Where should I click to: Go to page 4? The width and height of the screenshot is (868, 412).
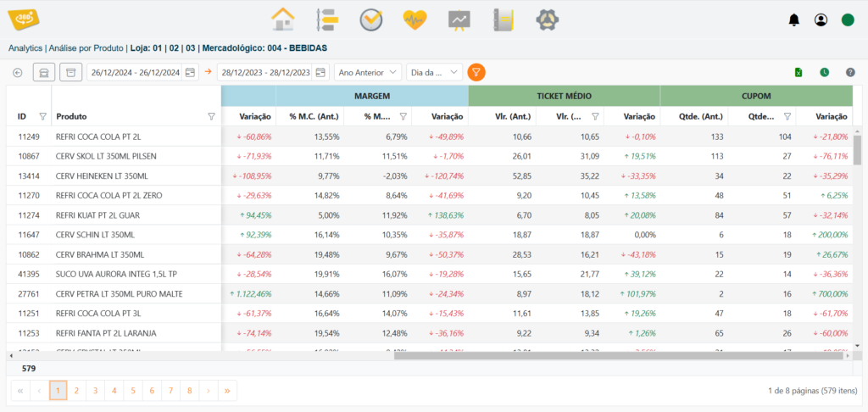pyautogui.click(x=114, y=391)
